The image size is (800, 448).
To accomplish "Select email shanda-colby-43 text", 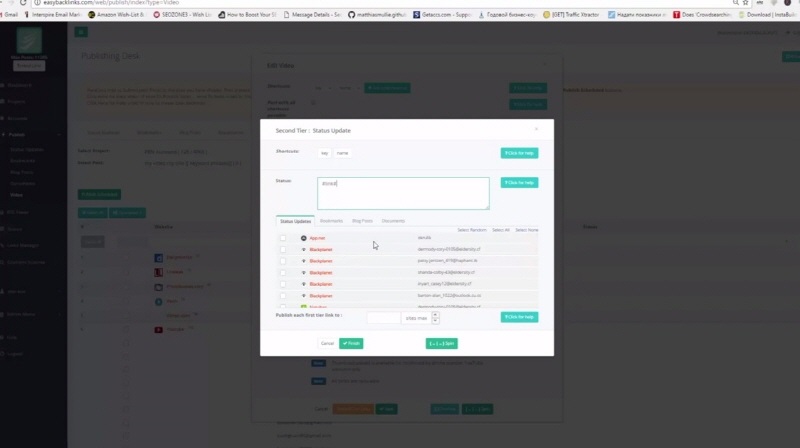I will click(x=446, y=272).
